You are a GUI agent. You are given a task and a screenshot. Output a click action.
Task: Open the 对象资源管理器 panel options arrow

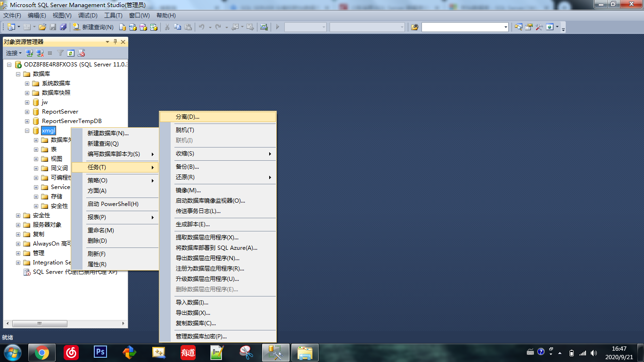click(x=107, y=42)
